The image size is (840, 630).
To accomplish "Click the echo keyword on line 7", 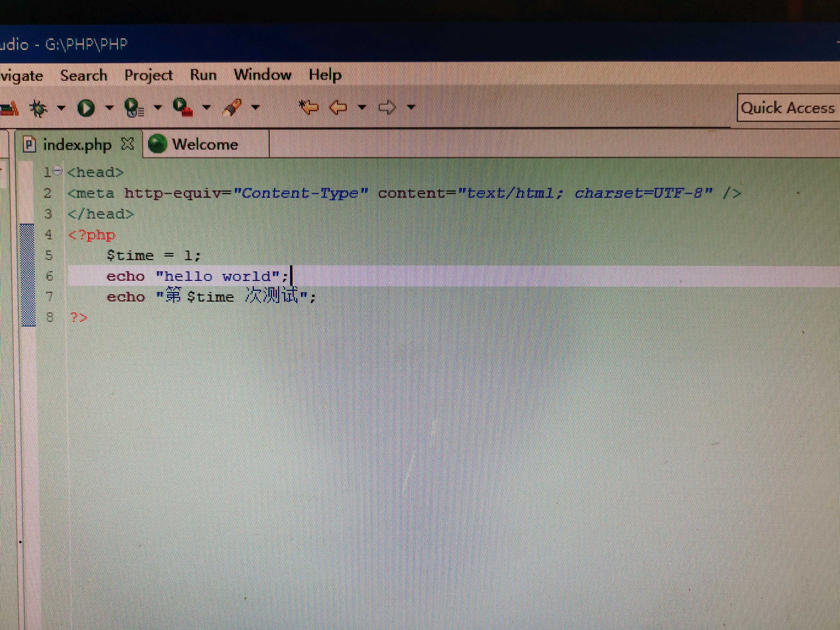I will [x=126, y=297].
